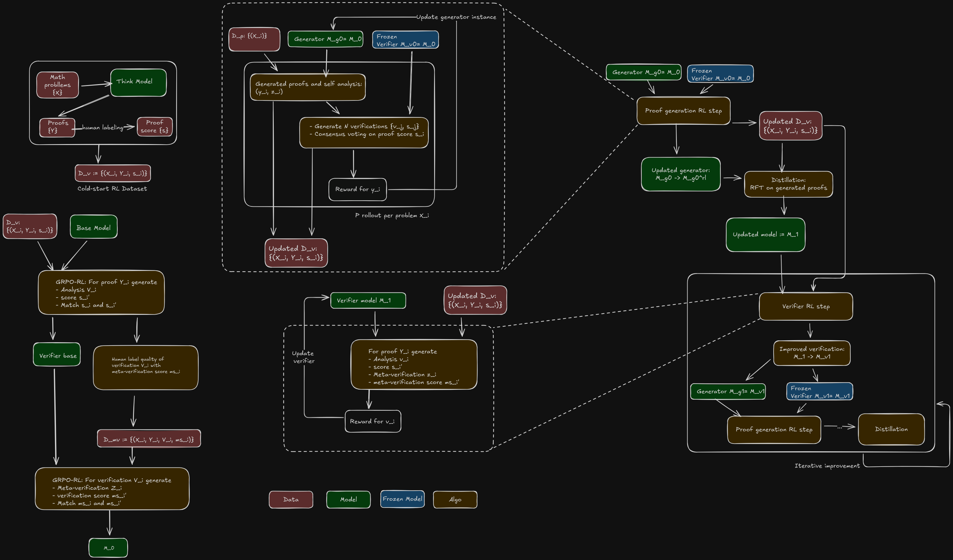This screenshot has width=953, height=560.
Task: Click the Base Model node
Action: pyautogui.click(x=93, y=227)
